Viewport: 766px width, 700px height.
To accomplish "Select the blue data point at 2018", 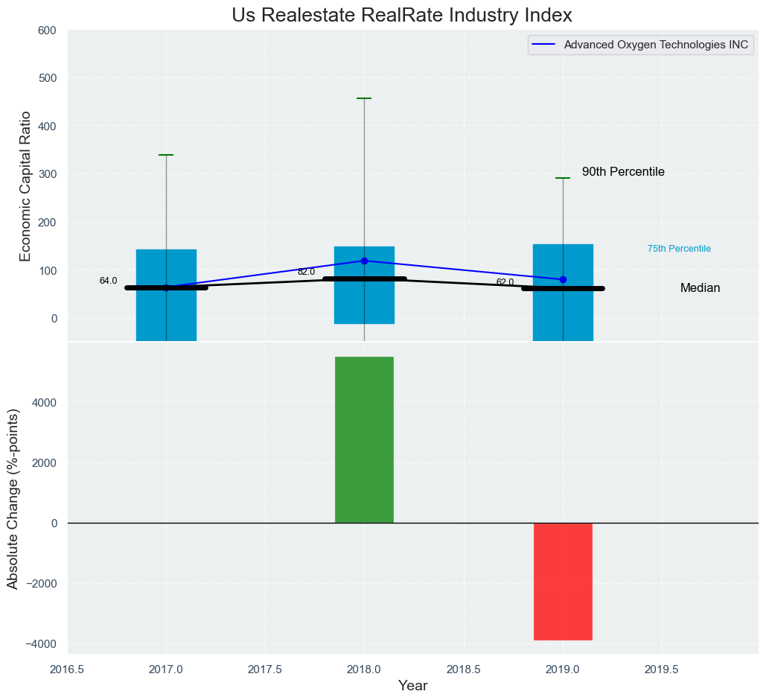I will (364, 261).
